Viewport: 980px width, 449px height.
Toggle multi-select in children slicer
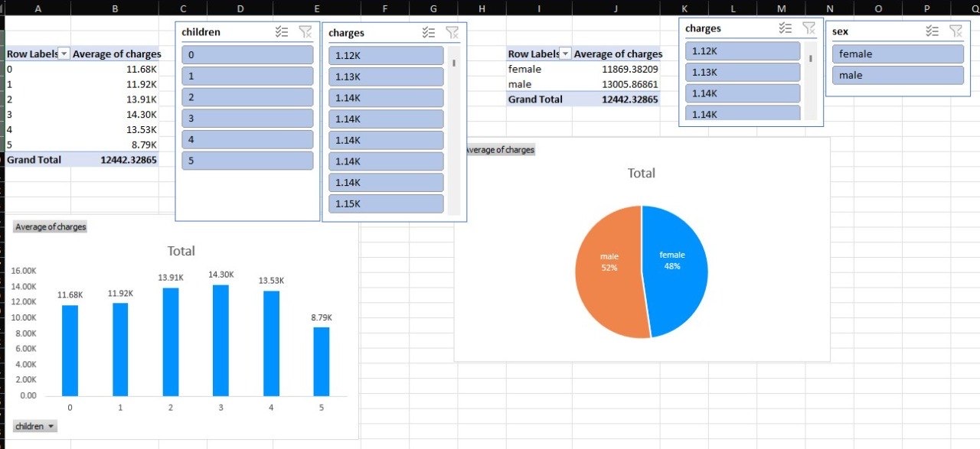pos(282,32)
